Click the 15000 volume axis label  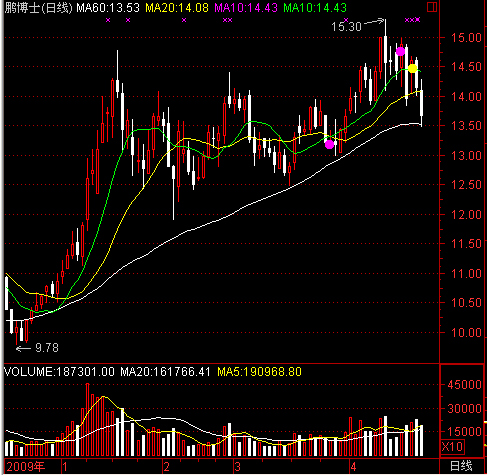coord(465,432)
